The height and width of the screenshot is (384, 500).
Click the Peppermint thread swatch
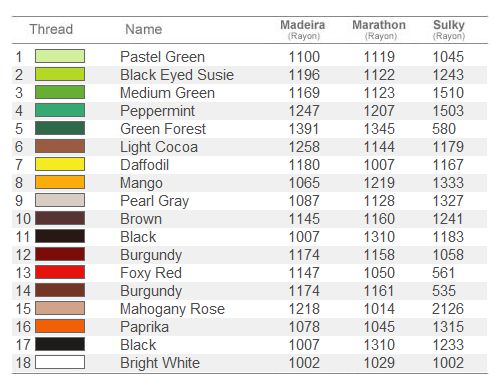click(x=60, y=110)
